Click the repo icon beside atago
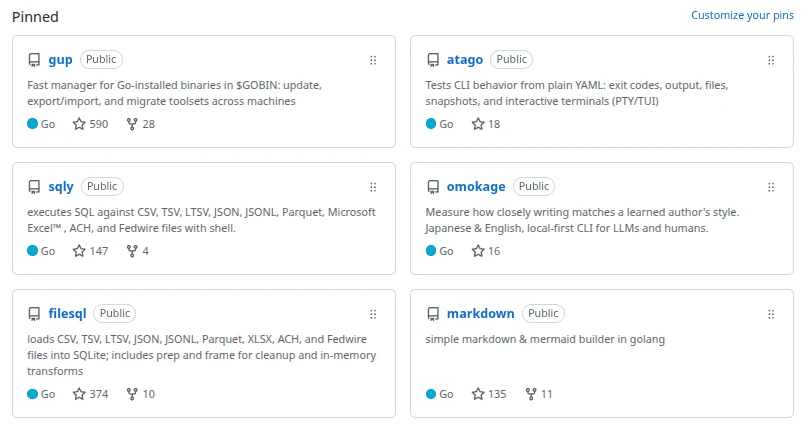 [433, 60]
